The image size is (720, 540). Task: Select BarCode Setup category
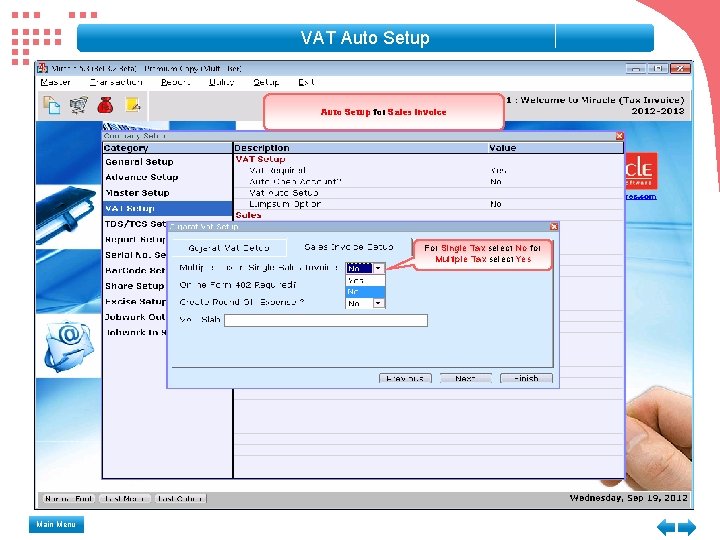tap(135, 271)
